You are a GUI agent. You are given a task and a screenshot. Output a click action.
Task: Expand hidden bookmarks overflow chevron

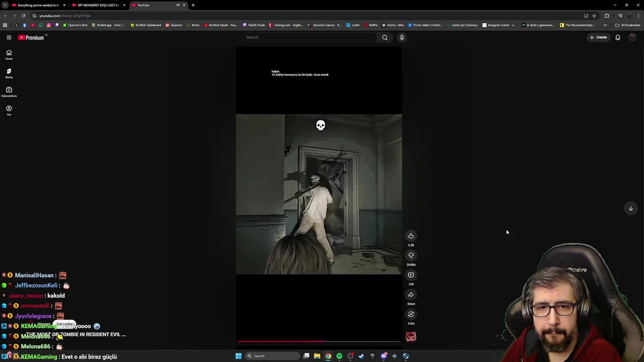(605, 25)
